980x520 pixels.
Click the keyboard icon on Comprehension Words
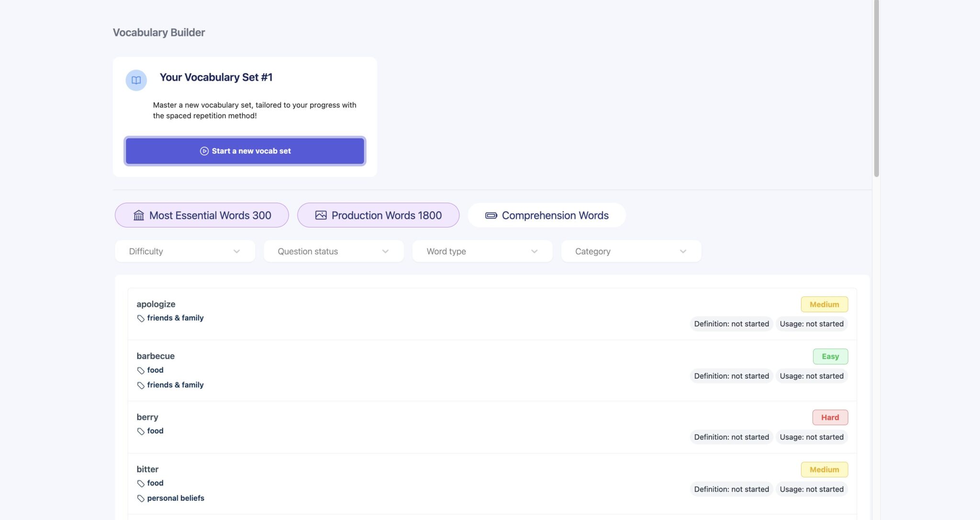[491, 215]
